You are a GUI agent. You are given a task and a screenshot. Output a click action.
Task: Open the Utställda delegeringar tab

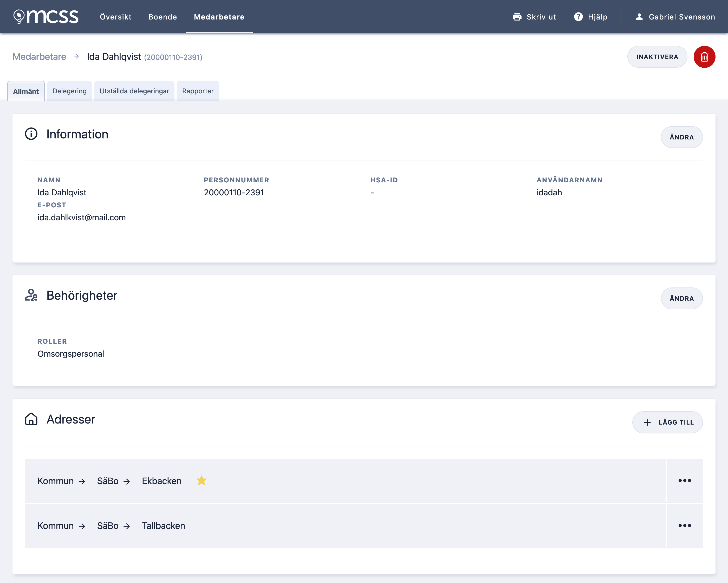[x=134, y=91]
